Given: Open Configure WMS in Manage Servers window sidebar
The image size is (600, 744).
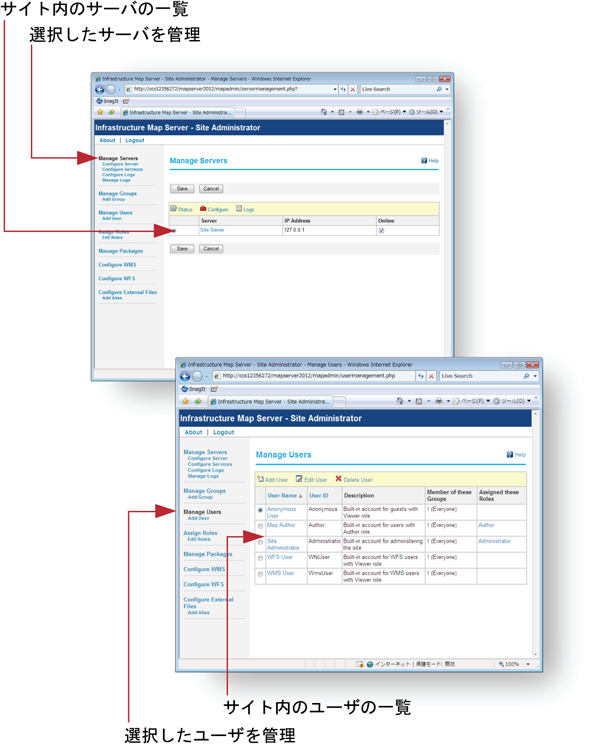Looking at the screenshot, I should [x=117, y=265].
